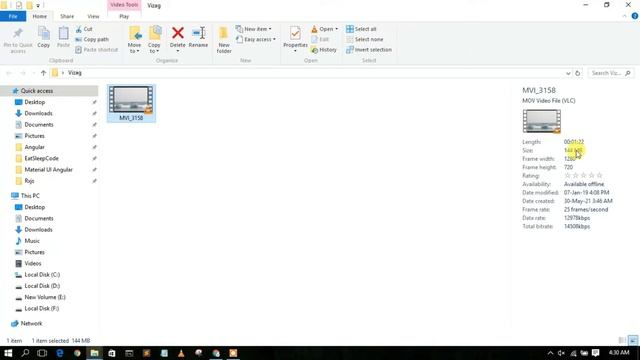Select the MVI_3158 video thumbnail

click(x=131, y=103)
